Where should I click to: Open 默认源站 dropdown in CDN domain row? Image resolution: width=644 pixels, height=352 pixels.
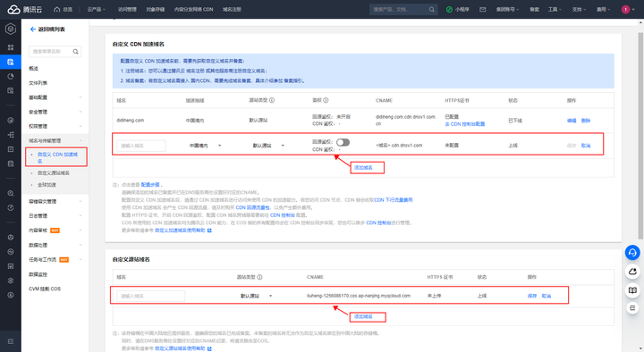tap(268, 146)
